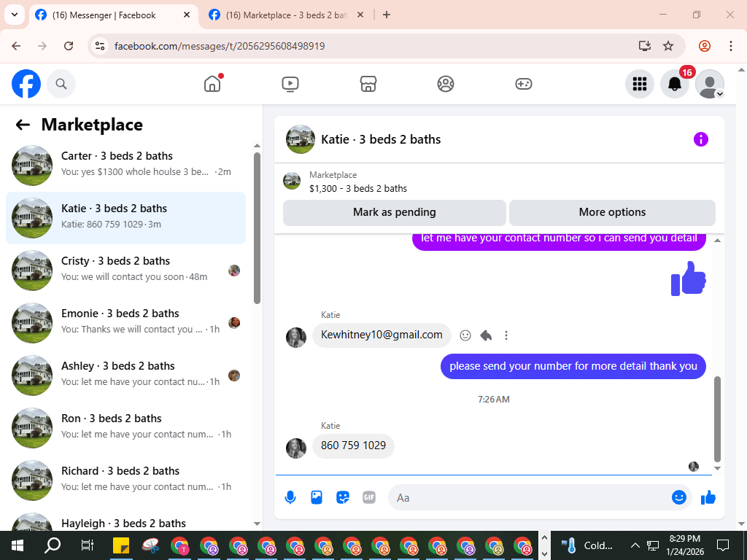Open Snipping Tool from taskbar
This screenshot has width=747, height=560.
coord(150,545)
